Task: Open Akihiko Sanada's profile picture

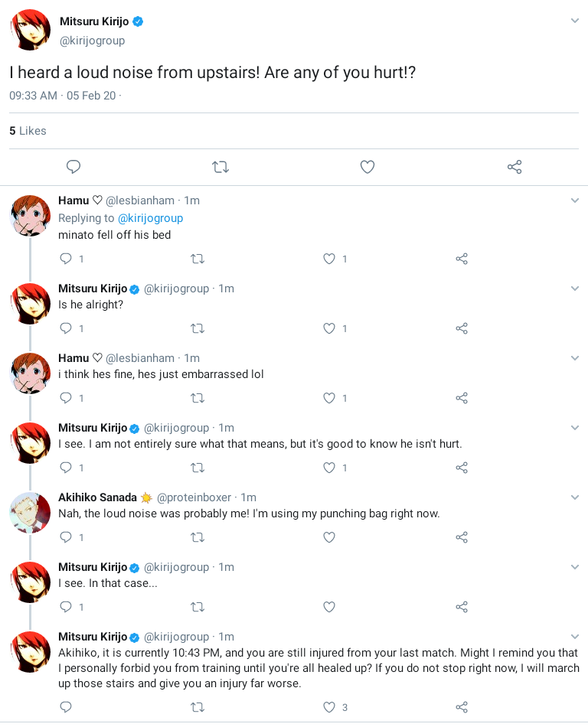Action: tap(30, 513)
